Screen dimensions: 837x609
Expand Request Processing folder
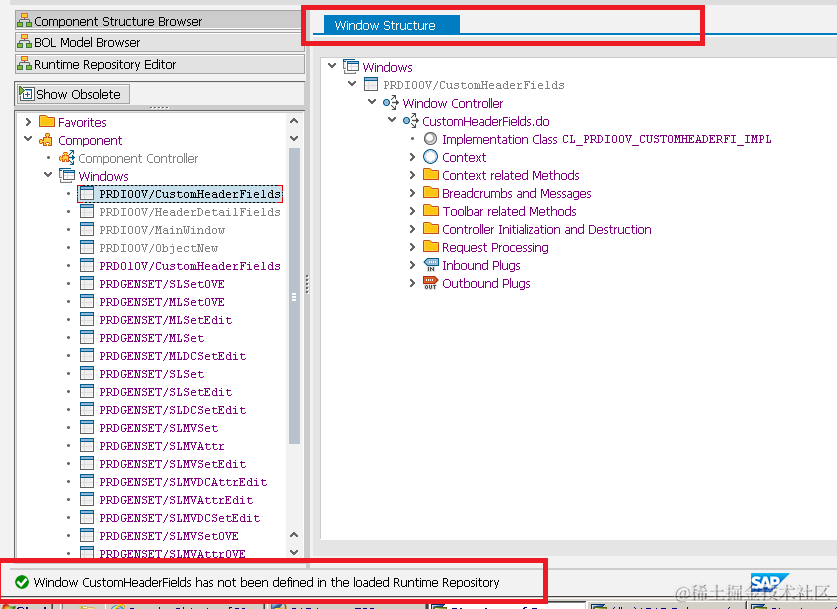[x=412, y=247]
